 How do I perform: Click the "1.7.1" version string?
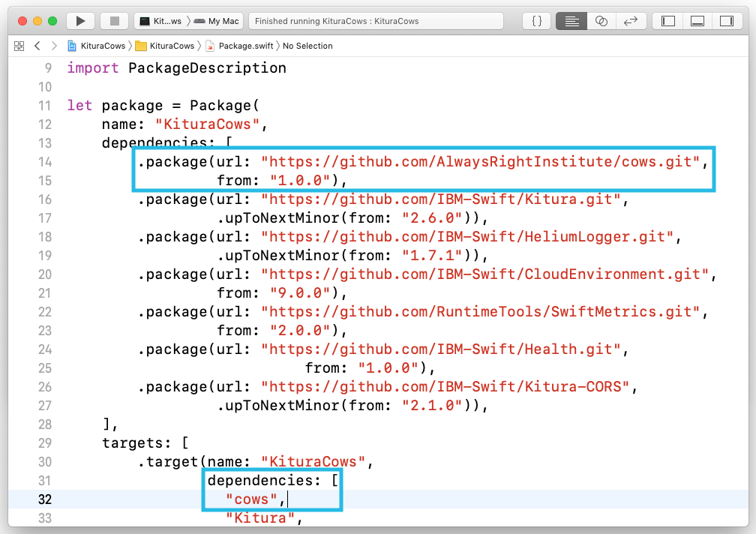coord(433,256)
